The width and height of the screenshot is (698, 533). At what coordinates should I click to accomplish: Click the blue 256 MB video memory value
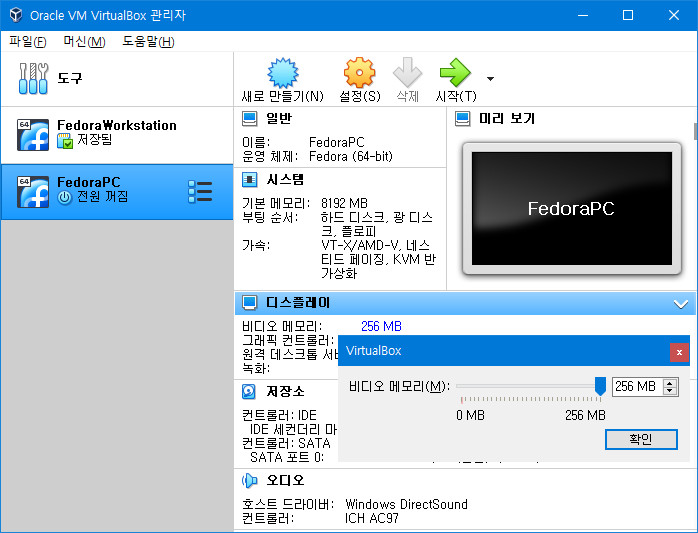(381, 326)
